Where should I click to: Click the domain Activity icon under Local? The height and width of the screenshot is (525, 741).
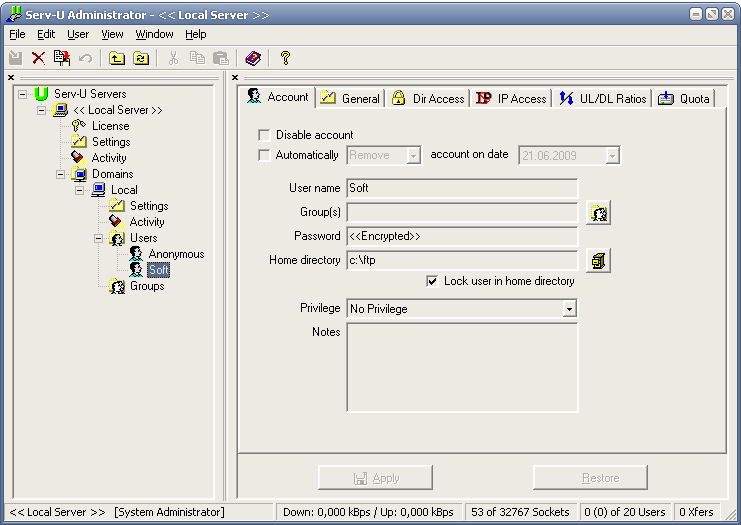116,222
